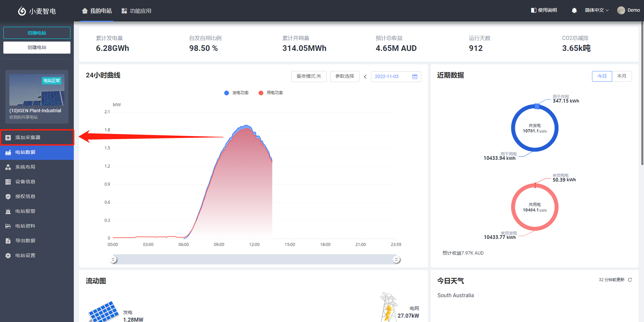
Task: Go to 电站报警 alarm page
Action: (25, 211)
